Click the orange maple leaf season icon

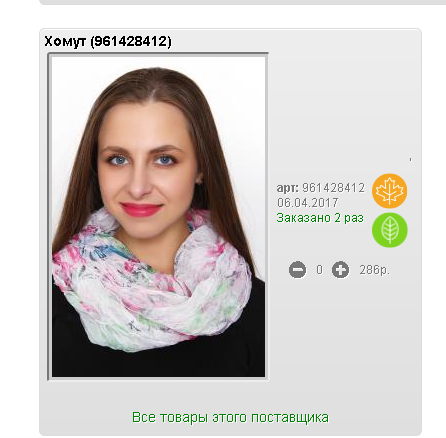point(389,191)
